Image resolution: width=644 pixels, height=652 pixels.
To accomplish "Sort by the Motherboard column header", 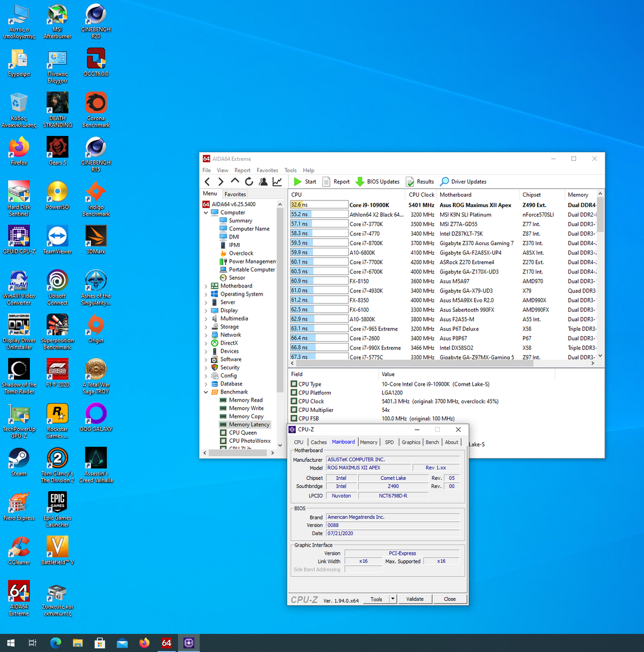I will coord(479,195).
